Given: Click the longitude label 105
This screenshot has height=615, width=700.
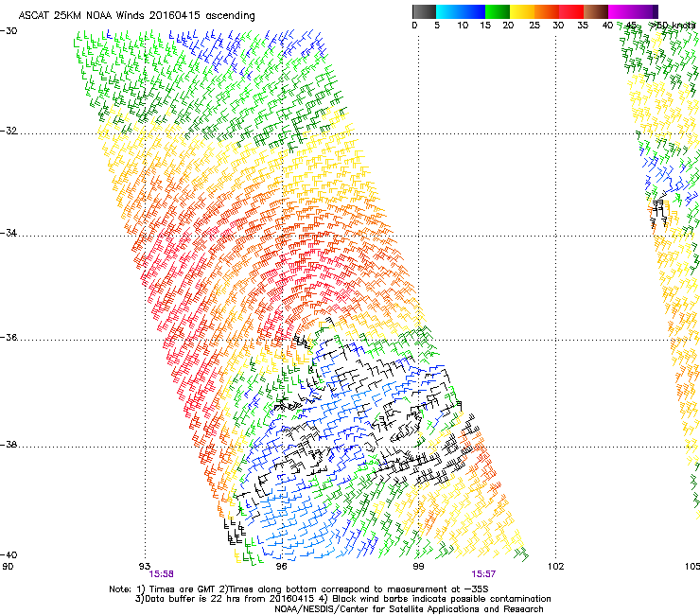Looking at the screenshot, I should 692,567.
